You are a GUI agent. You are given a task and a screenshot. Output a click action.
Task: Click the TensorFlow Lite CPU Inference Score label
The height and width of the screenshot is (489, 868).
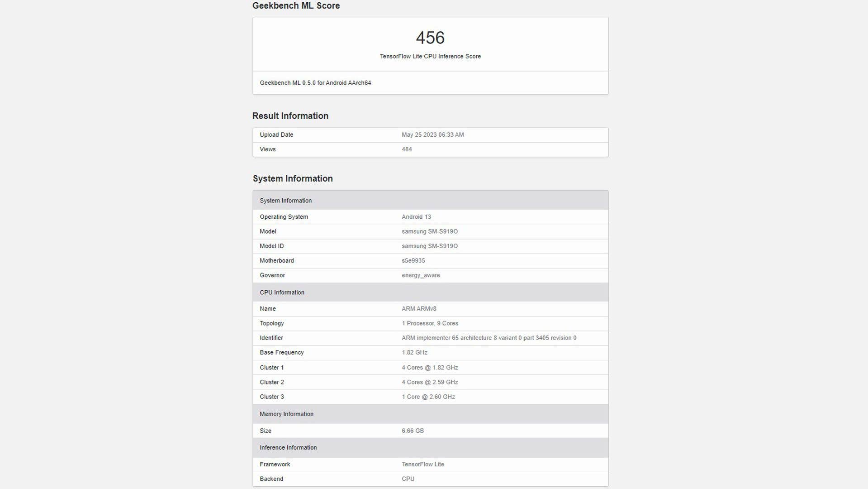point(430,56)
